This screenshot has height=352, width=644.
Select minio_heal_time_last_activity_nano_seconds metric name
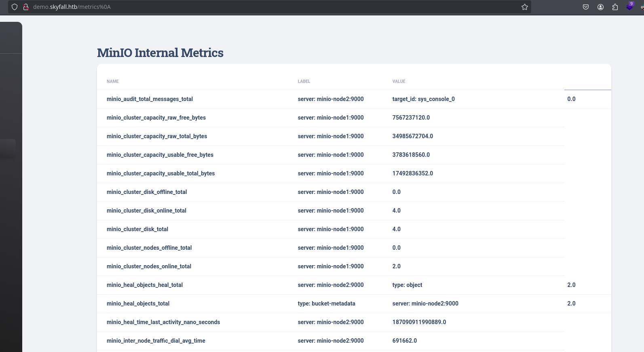[x=163, y=322]
